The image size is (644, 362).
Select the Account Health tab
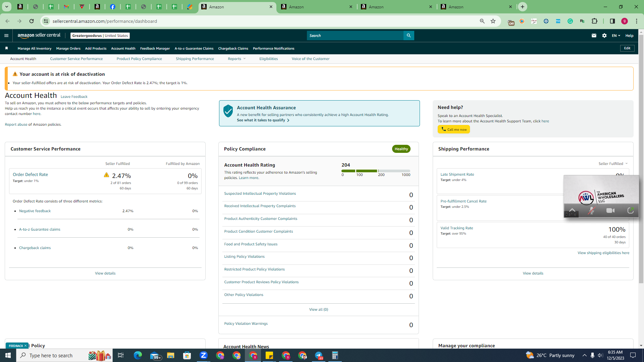tap(23, 59)
